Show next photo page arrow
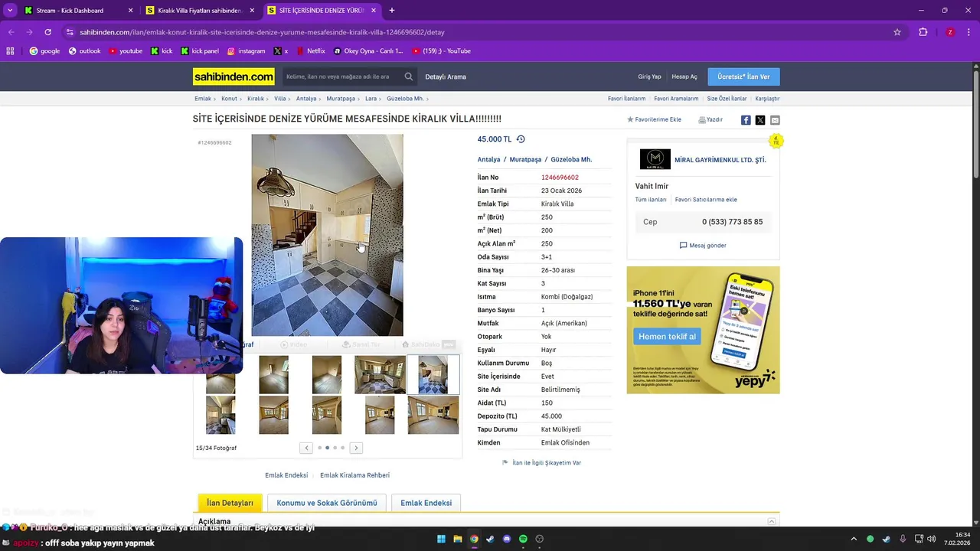This screenshot has width=980, height=551. pyautogui.click(x=356, y=448)
